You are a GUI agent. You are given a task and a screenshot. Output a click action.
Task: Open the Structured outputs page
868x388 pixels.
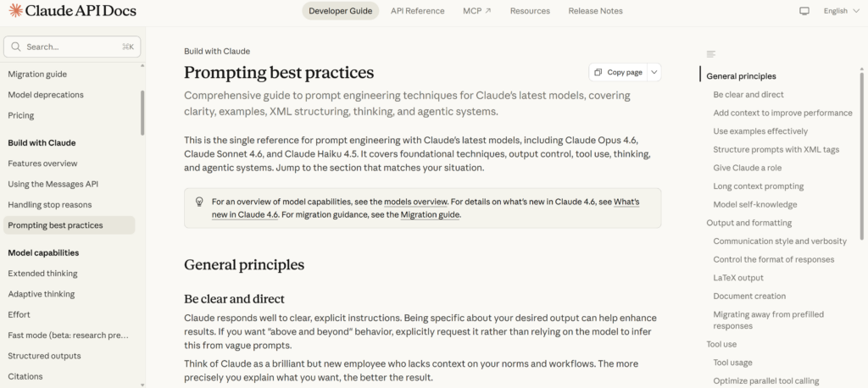tap(44, 356)
